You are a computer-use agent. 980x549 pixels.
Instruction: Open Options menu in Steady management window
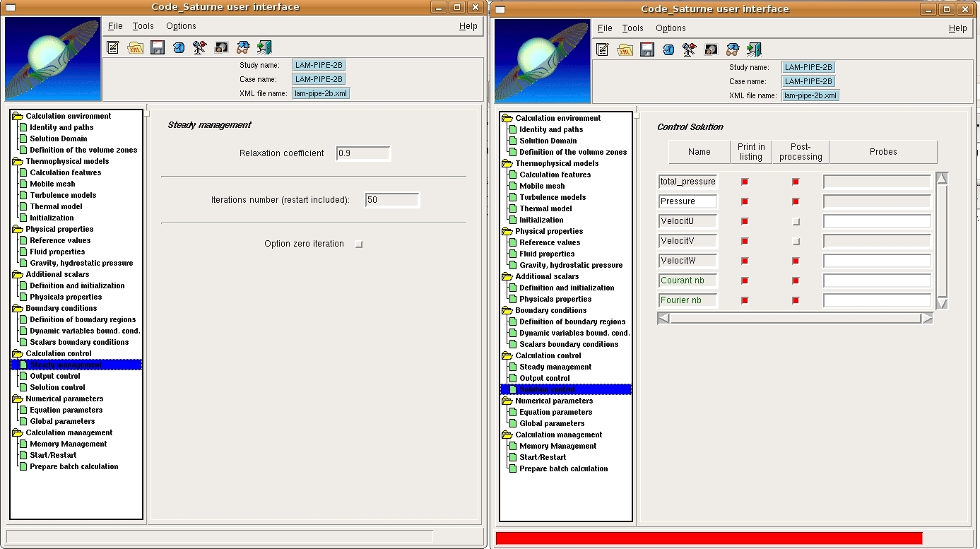[x=181, y=26]
